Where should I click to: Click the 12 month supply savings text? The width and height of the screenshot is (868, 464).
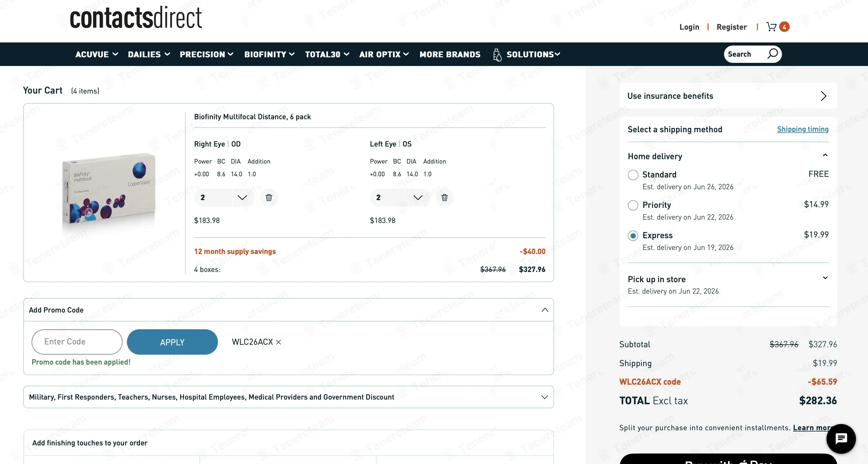coord(235,252)
